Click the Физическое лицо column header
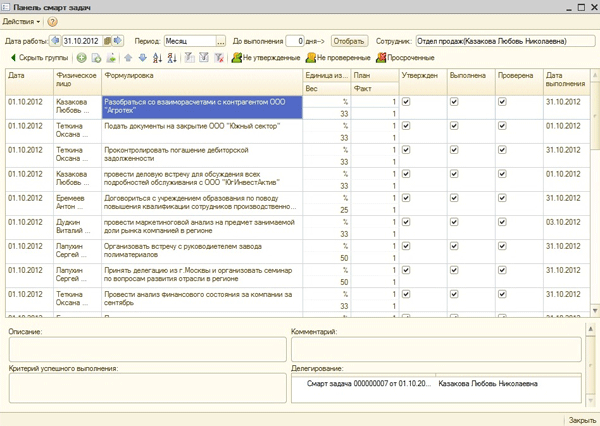The image size is (600, 426). (x=78, y=82)
